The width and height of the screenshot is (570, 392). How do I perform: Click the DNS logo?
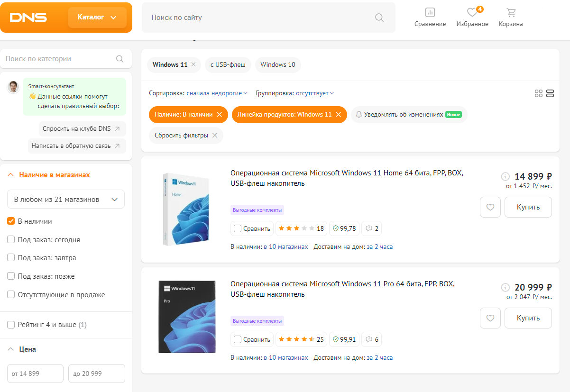click(28, 18)
